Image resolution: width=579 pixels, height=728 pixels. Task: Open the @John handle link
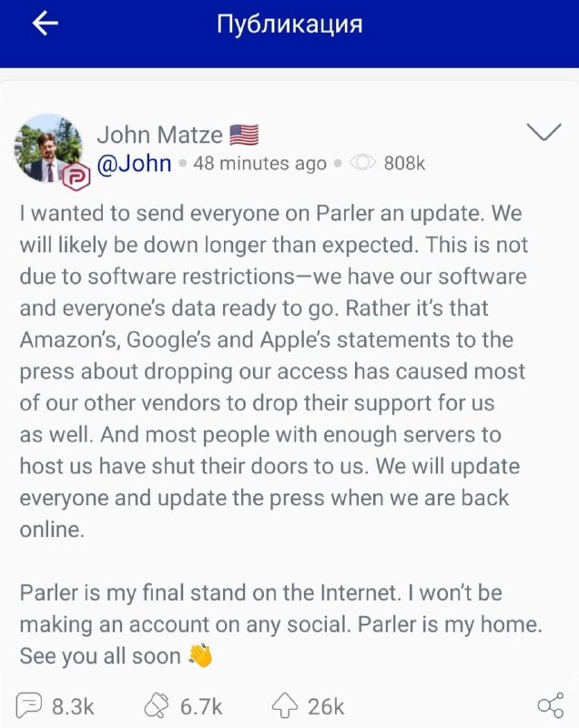click(134, 164)
